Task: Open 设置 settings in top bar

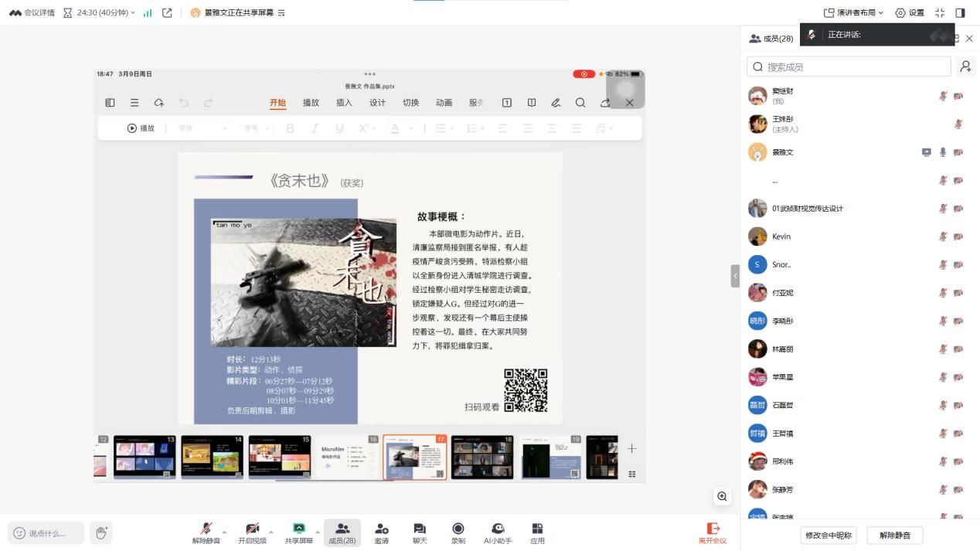Action: tap(910, 12)
